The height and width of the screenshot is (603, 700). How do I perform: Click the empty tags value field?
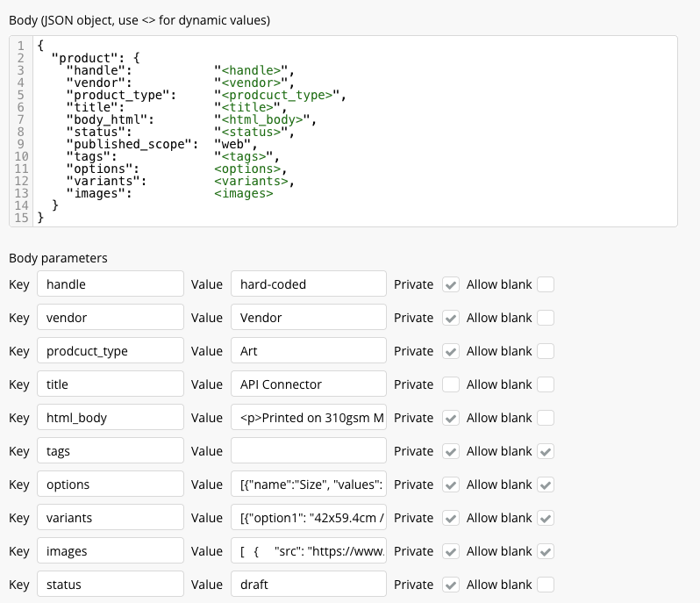(x=308, y=451)
